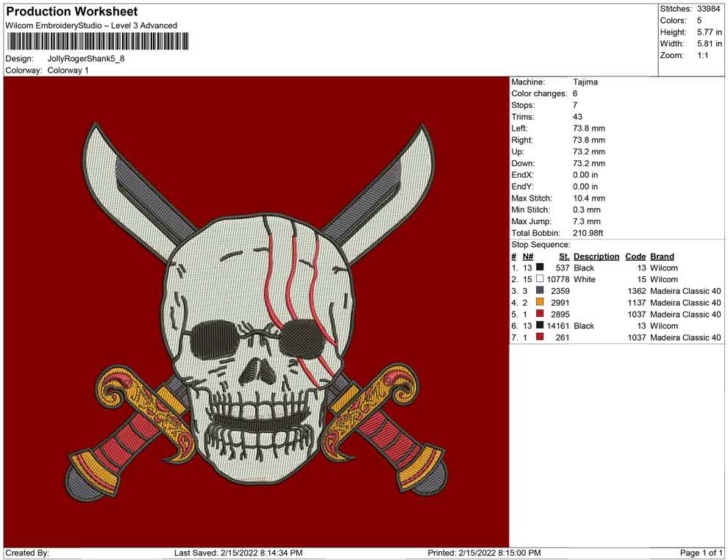
Task: Click stitch count '10778' in stop 2
Action: point(557,279)
